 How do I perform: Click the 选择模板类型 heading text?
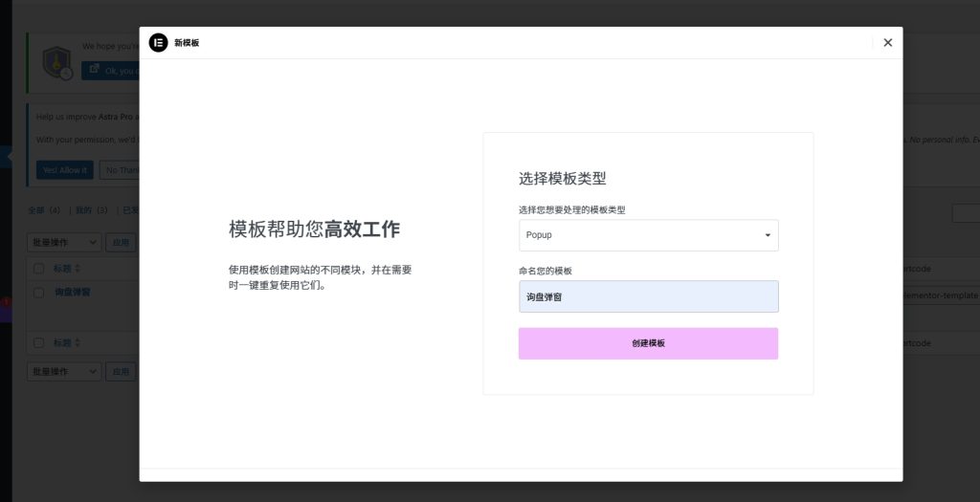click(562, 179)
